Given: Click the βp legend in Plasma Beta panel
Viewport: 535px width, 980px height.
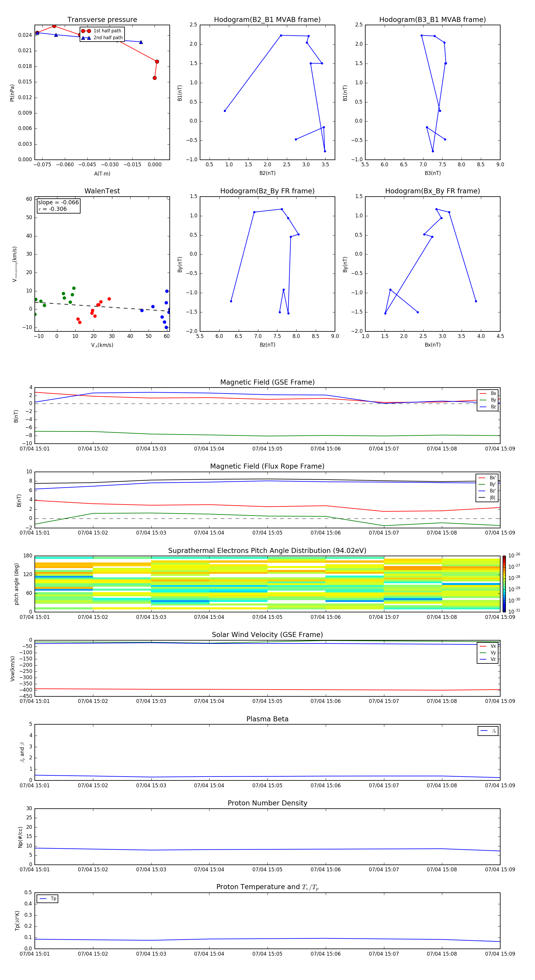Looking at the screenshot, I should point(488,731).
